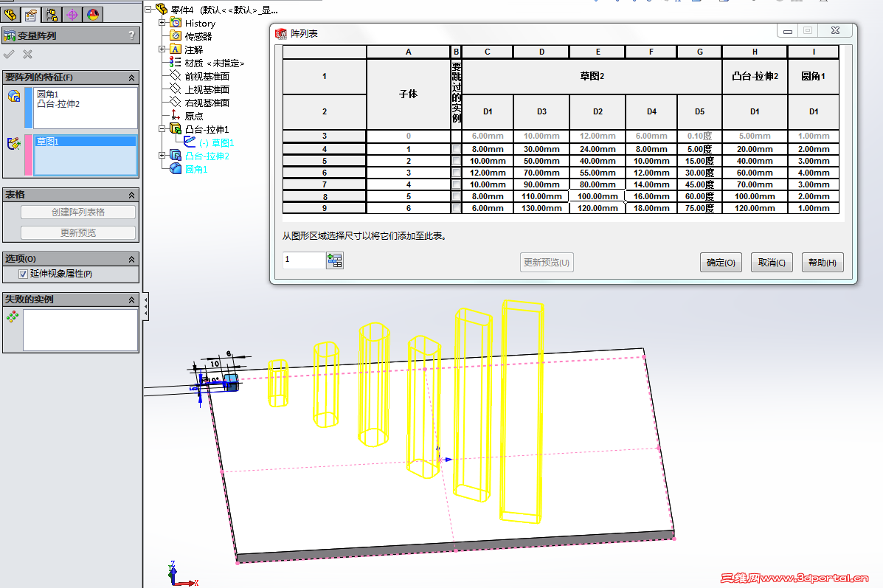Click the column H header
Viewport: 883px width, 588px height.
click(755, 52)
